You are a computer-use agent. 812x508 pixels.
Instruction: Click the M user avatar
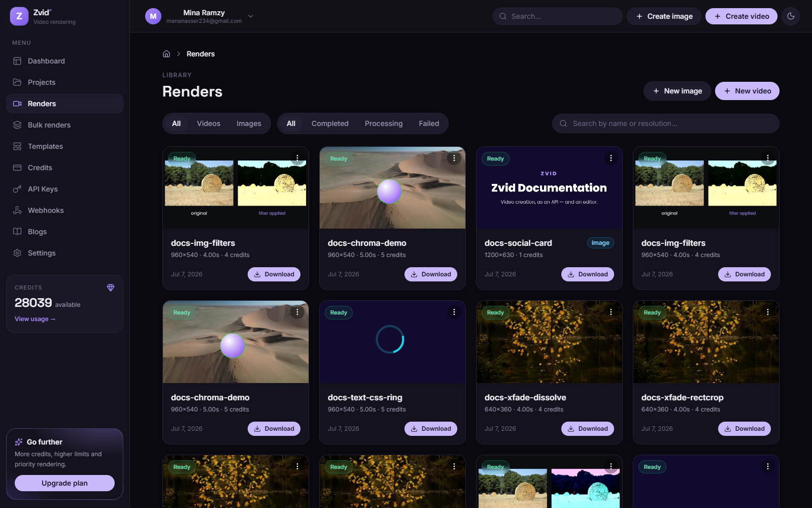[153, 16]
